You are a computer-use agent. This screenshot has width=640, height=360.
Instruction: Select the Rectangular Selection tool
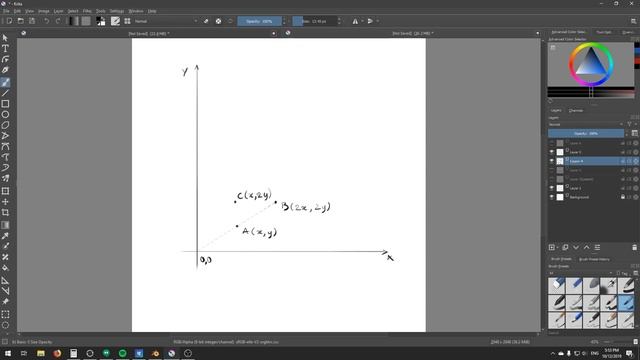[x=5, y=315]
